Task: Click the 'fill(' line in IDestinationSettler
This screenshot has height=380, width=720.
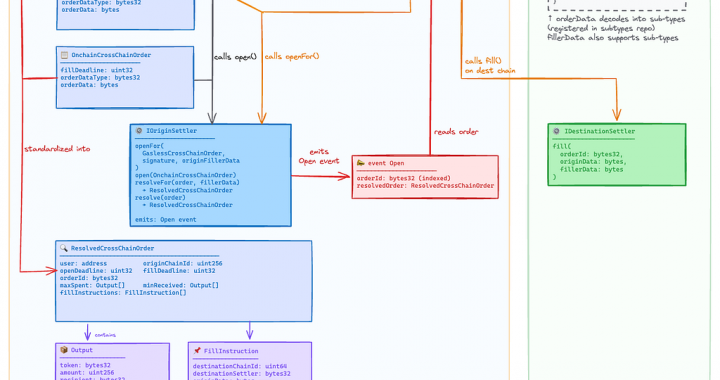Action: pyautogui.click(x=562, y=147)
